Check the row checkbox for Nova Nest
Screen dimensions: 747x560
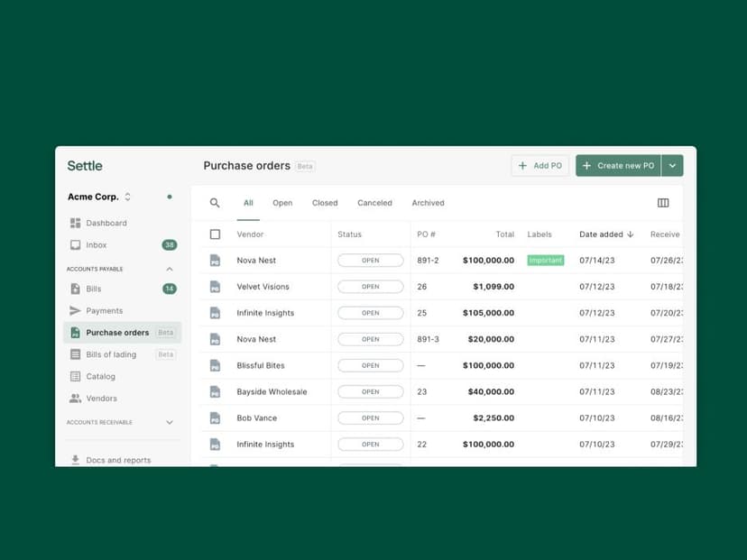pos(214,260)
